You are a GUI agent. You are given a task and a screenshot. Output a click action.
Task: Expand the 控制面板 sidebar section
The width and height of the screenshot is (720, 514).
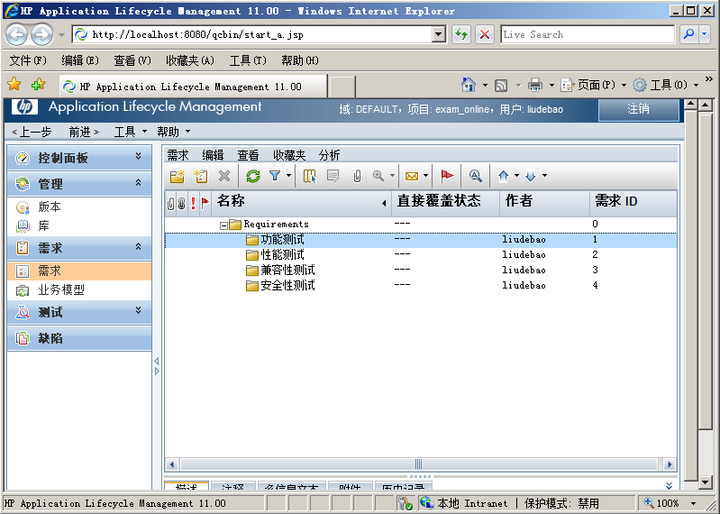point(138,156)
